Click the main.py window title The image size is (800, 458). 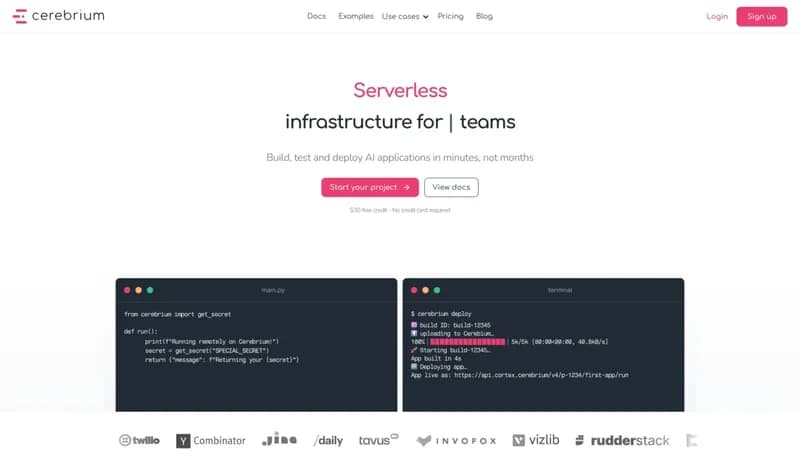(x=273, y=290)
